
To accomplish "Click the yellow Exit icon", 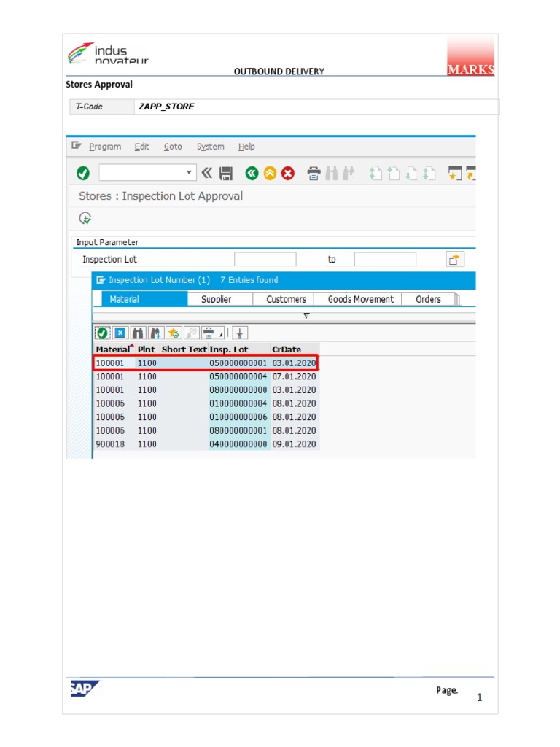I will coord(270,174).
